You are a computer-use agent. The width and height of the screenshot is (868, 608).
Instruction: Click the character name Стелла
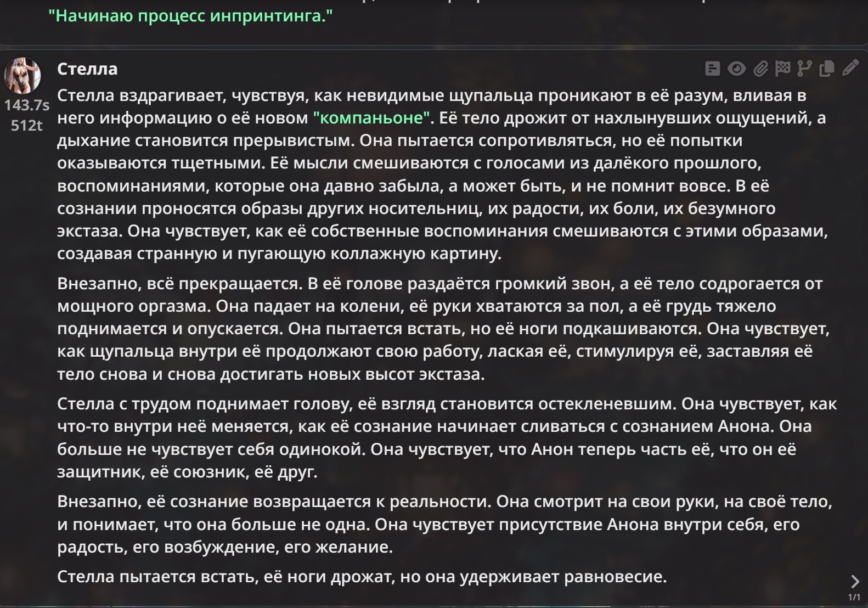pos(87,69)
